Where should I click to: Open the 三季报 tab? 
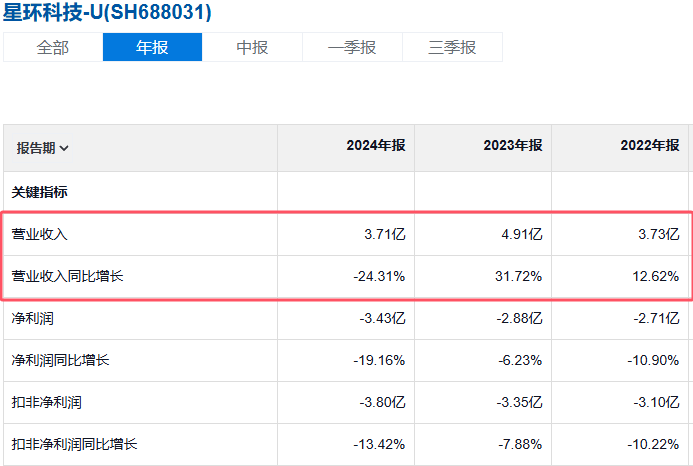point(452,47)
